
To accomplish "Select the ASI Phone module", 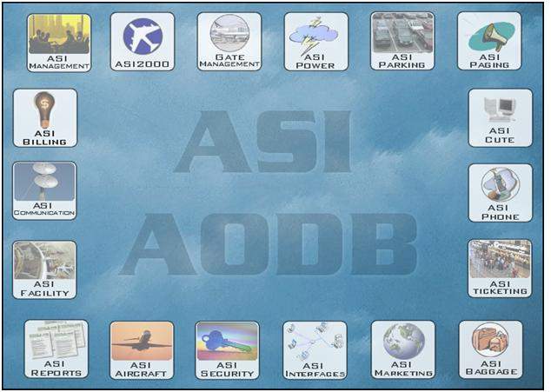I will coord(500,193).
